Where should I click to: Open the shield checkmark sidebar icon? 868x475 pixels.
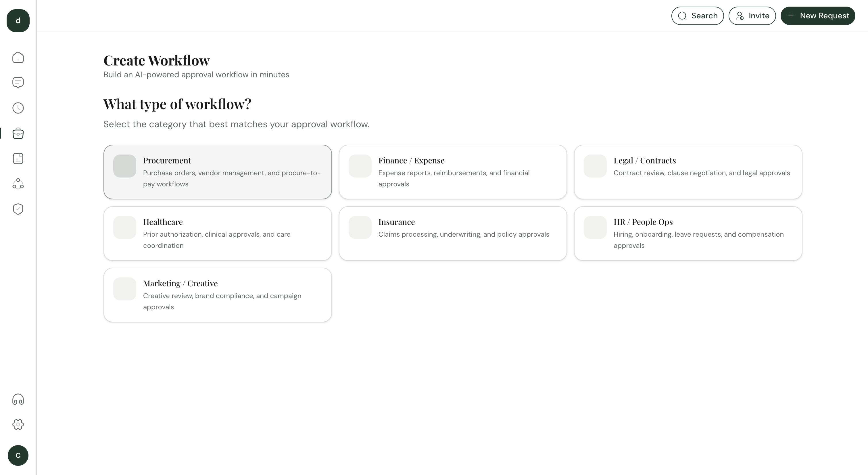pyautogui.click(x=18, y=209)
